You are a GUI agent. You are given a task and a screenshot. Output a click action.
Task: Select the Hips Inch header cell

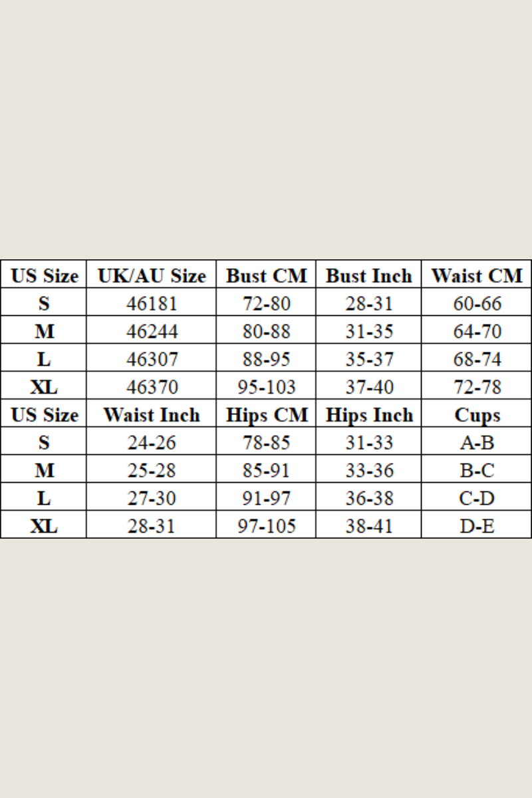pos(369,416)
